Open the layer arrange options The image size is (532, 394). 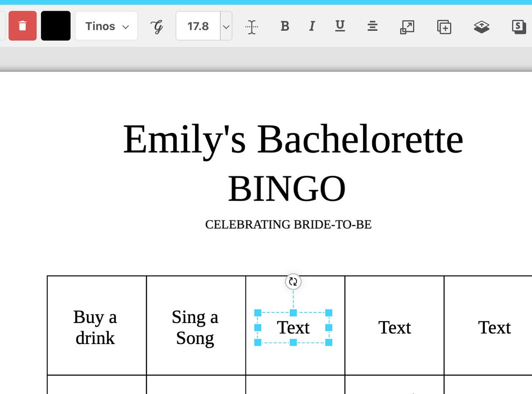[x=482, y=27]
